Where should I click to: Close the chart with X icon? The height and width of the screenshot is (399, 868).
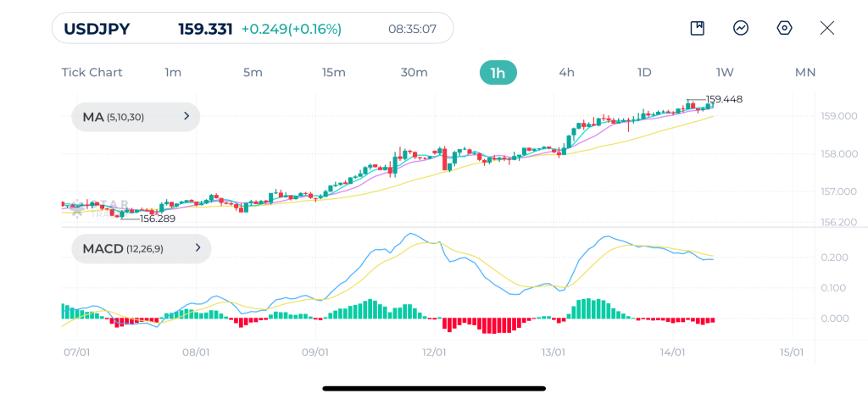(x=827, y=28)
